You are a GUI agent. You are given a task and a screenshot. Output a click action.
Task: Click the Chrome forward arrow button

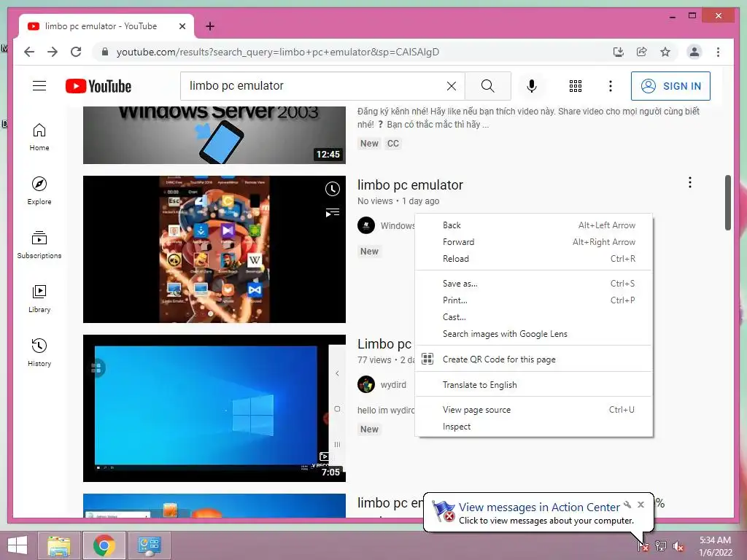pos(53,52)
